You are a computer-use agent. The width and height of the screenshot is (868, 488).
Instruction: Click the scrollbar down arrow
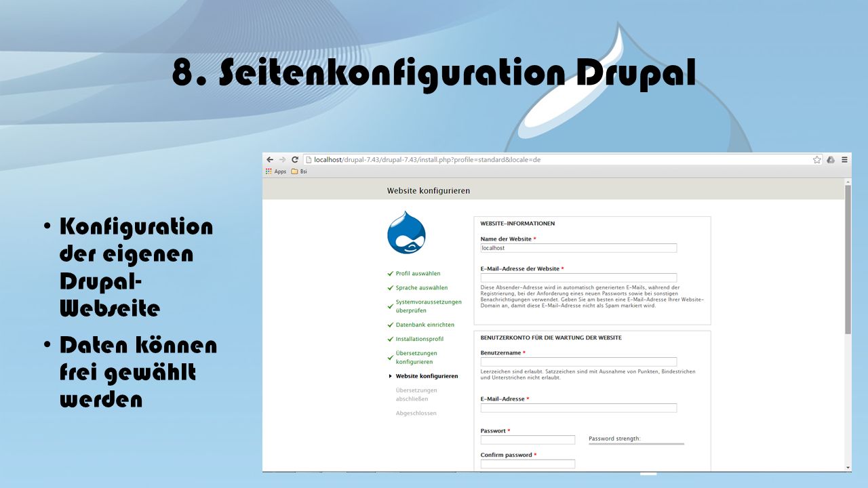(848, 468)
